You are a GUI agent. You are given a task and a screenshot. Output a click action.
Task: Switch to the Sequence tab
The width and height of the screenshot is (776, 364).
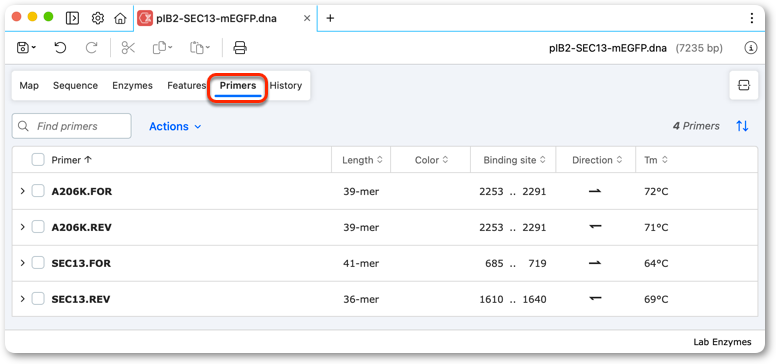coord(75,86)
